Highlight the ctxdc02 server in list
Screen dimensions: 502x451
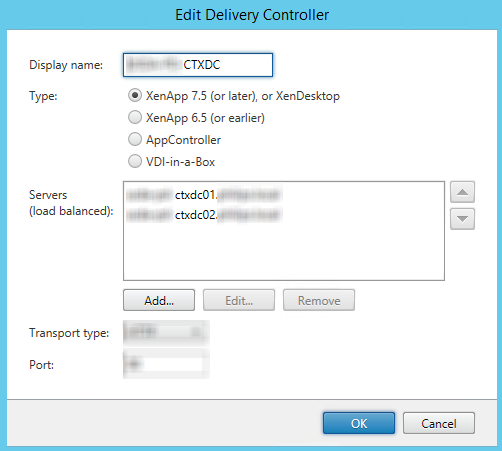(203, 215)
